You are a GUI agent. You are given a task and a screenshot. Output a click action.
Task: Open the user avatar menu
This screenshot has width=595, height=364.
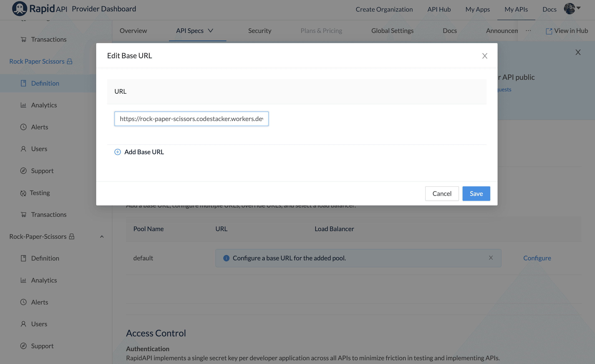tap(572, 9)
